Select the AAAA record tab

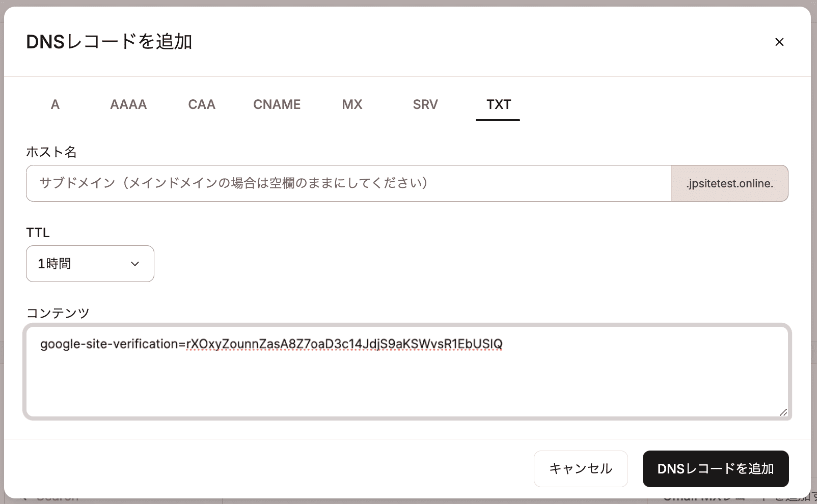tap(128, 104)
